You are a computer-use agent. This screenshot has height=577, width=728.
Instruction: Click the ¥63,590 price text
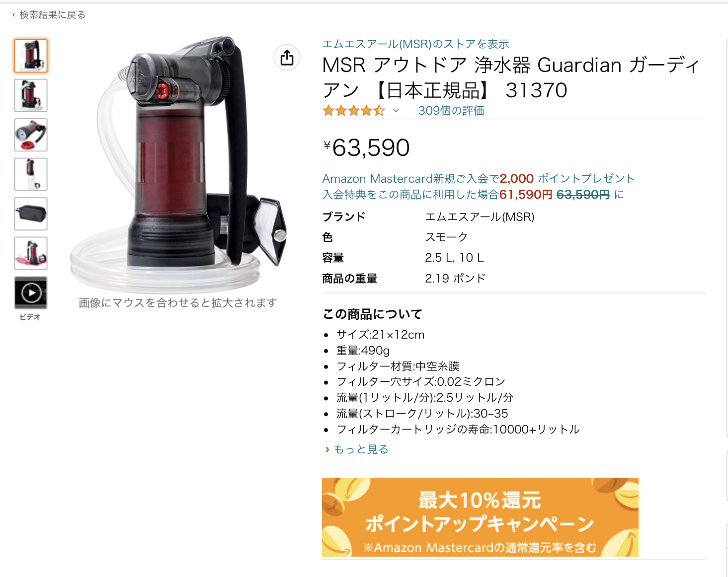[x=366, y=147]
